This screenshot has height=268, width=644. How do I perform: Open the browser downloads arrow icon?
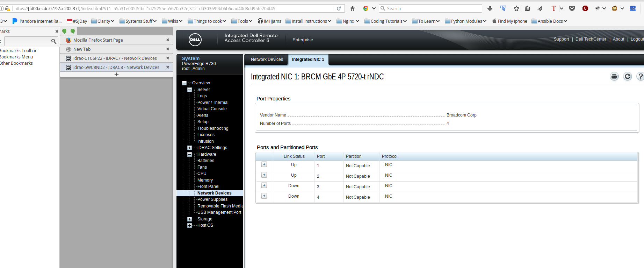tap(490, 8)
